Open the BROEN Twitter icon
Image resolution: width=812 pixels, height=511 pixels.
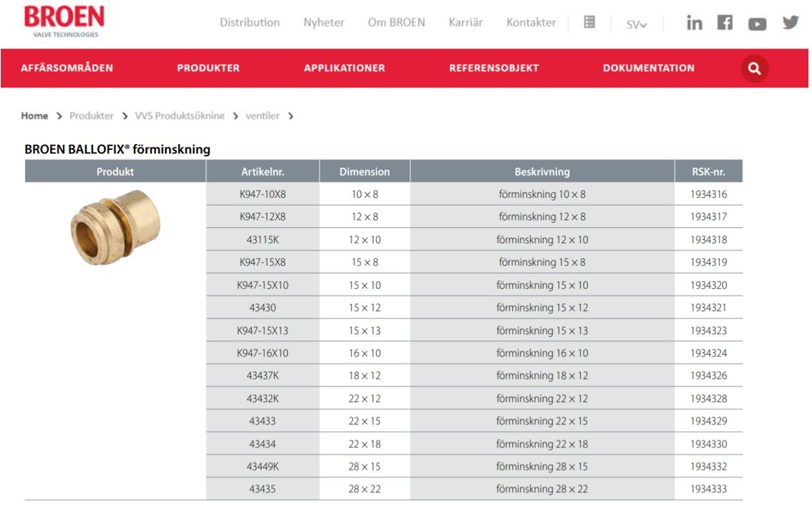(x=791, y=22)
